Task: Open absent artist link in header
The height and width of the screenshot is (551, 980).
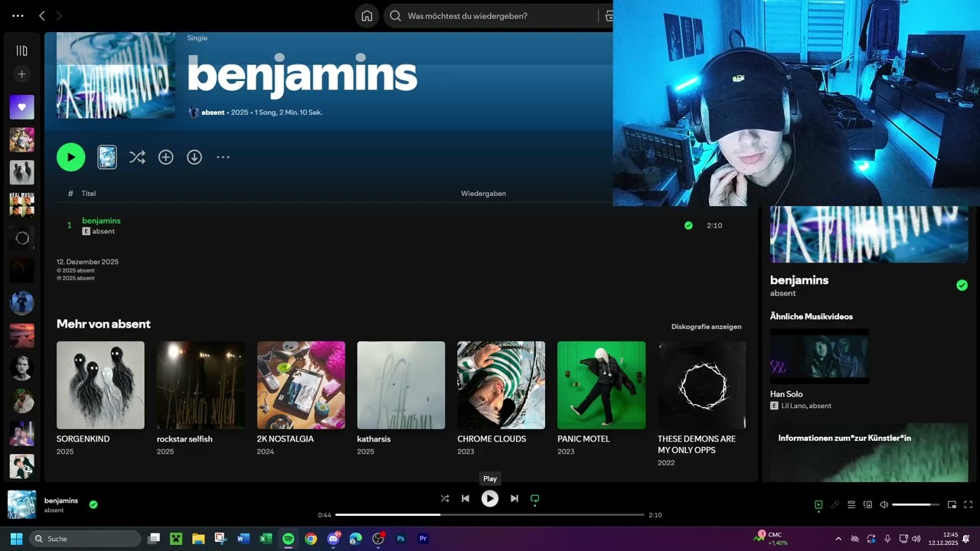Action: (213, 112)
